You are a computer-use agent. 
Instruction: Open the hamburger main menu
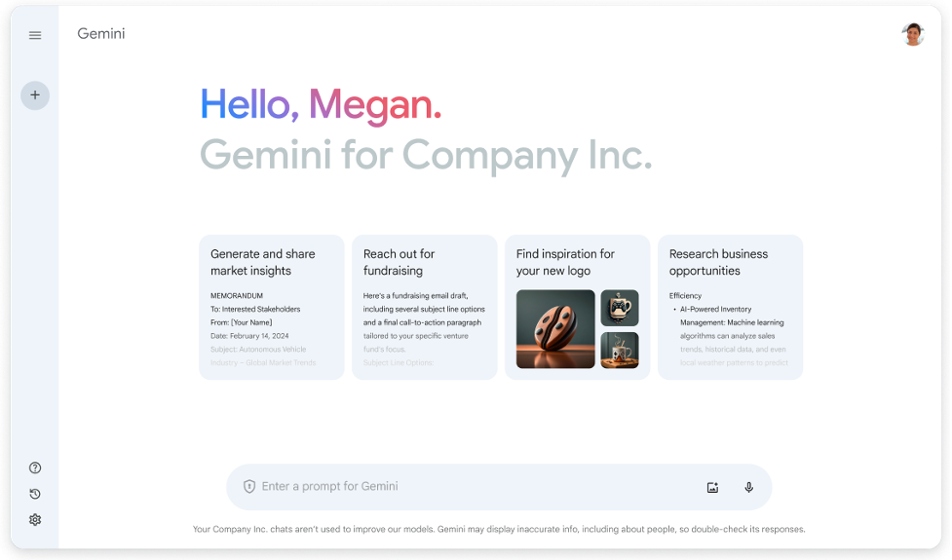(x=35, y=35)
